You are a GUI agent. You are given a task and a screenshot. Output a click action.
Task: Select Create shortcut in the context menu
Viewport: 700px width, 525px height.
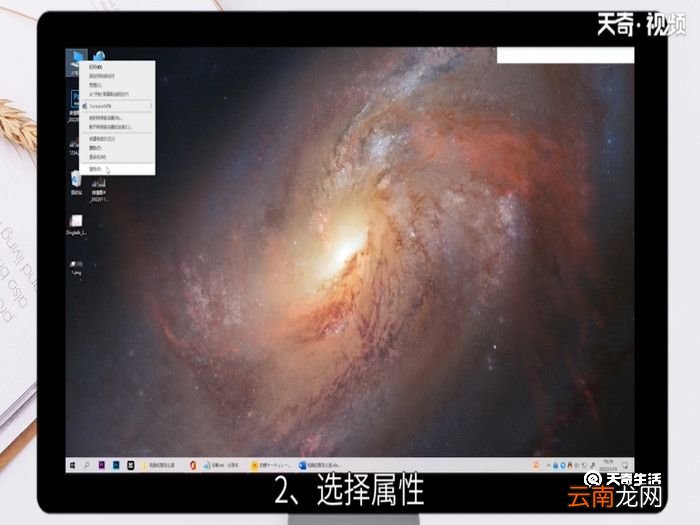tap(117, 139)
